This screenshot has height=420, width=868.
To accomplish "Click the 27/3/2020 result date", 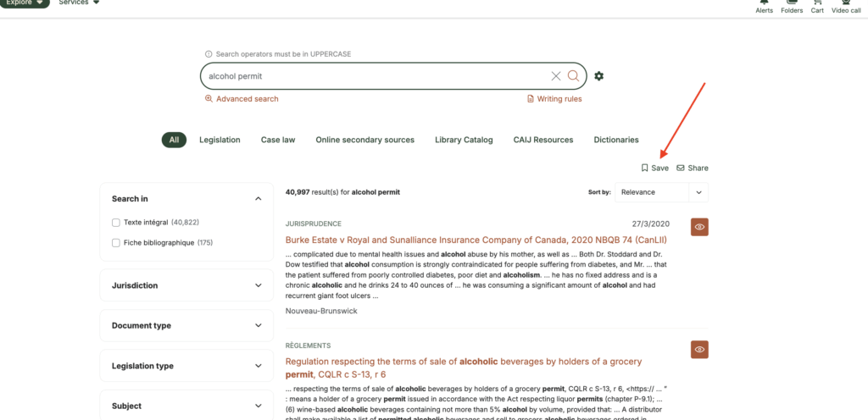I will [650, 224].
